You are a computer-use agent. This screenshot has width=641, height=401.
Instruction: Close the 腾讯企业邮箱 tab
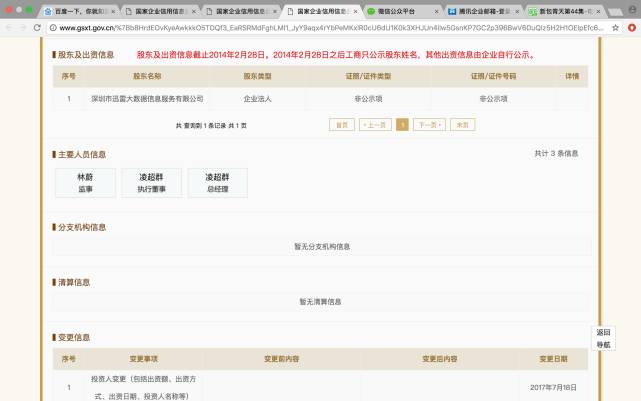point(517,11)
